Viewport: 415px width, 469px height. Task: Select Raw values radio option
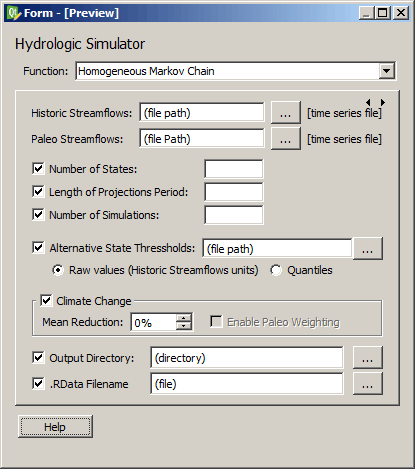coord(58,270)
